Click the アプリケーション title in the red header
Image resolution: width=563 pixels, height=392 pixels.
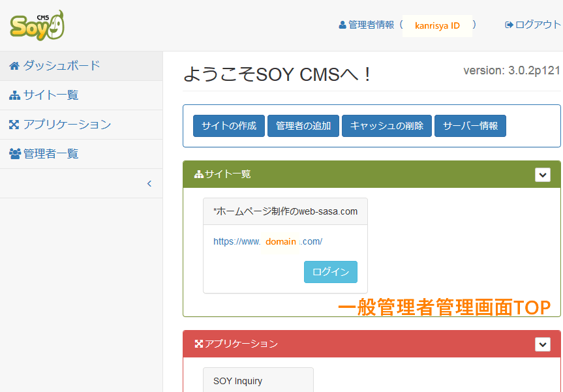[241, 344]
